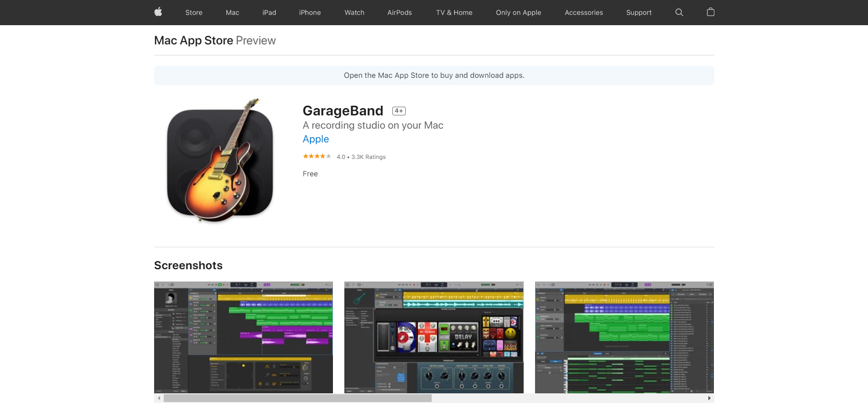868x413 pixels.
Task: Open the Mac menu item
Action: tap(232, 12)
